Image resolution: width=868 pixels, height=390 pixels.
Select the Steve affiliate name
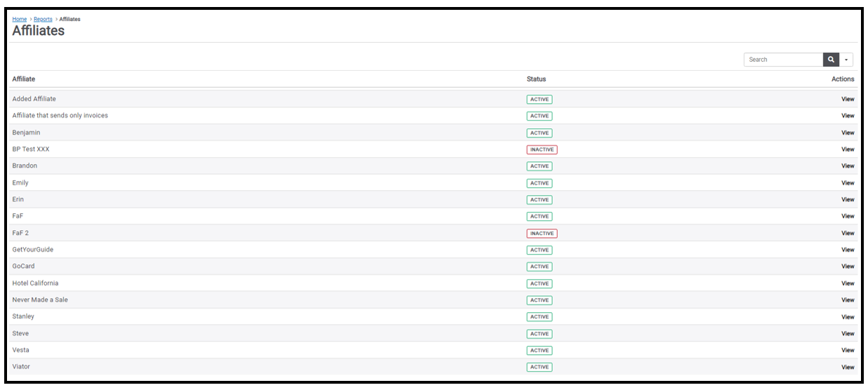point(21,334)
